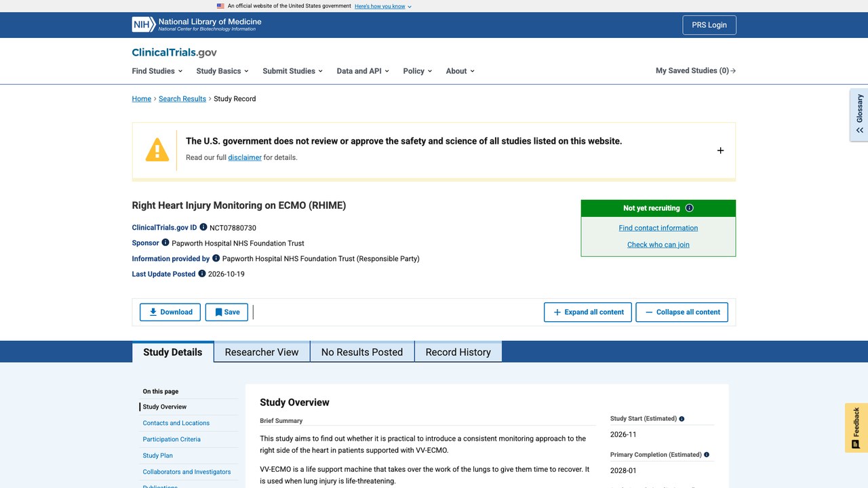Click the info icon next to ClinicalTrials.gov ID
868x488 pixels.
(x=203, y=227)
